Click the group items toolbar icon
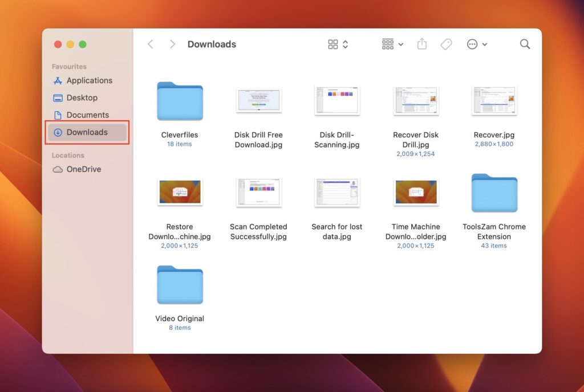The width and height of the screenshot is (584, 392). [x=387, y=44]
